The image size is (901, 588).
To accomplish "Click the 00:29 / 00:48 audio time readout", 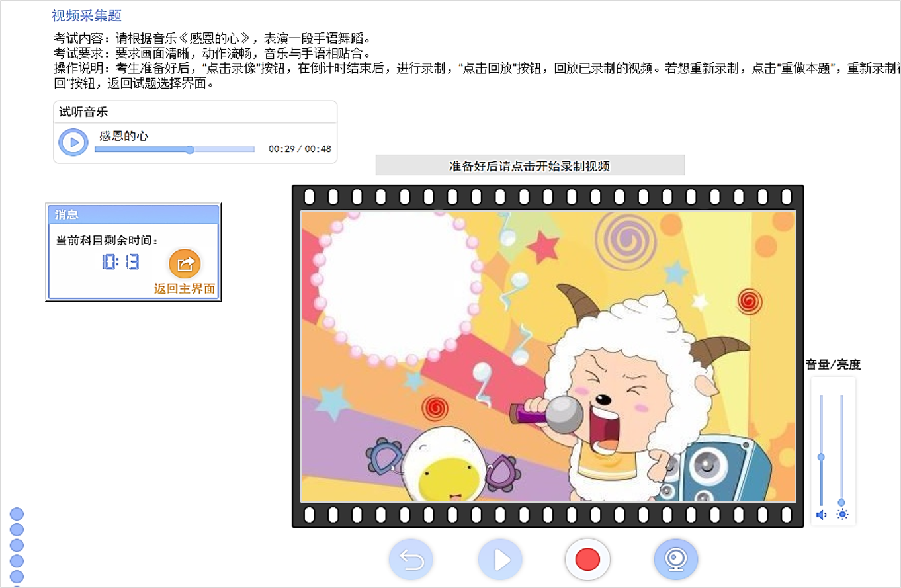I will (x=300, y=149).
